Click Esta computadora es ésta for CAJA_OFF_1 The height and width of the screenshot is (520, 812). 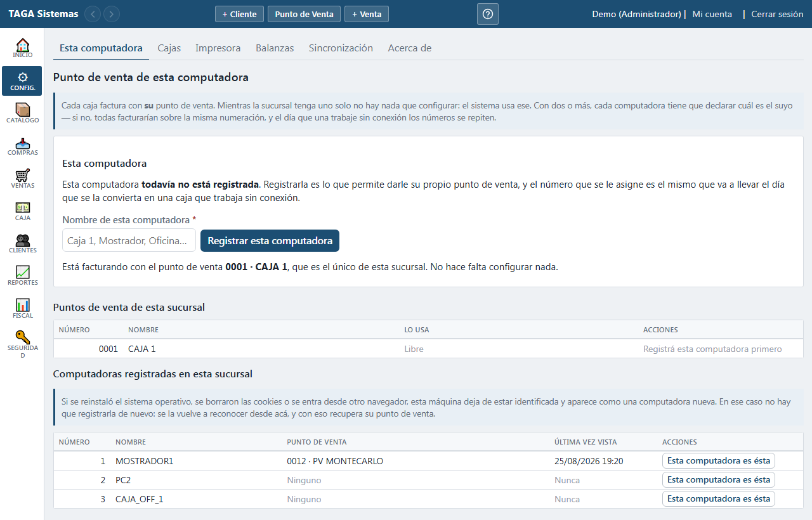719,499
